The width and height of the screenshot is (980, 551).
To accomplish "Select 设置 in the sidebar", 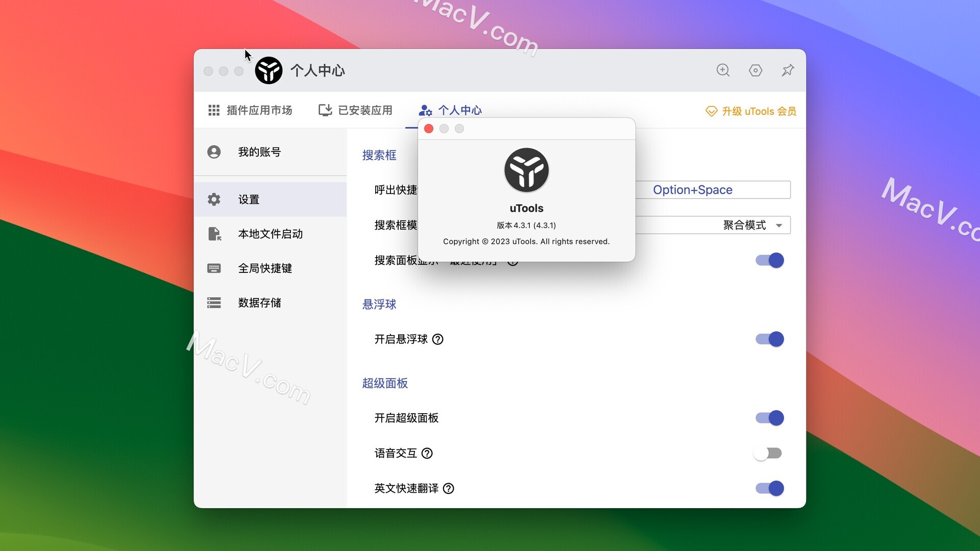I will pos(271,199).
